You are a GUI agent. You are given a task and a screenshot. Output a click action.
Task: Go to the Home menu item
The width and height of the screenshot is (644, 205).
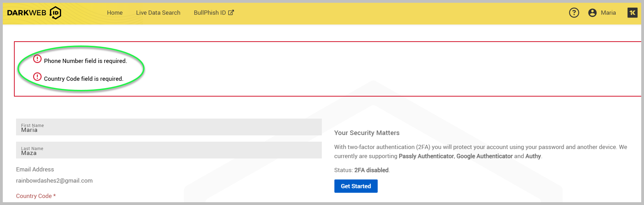[114, 13]
